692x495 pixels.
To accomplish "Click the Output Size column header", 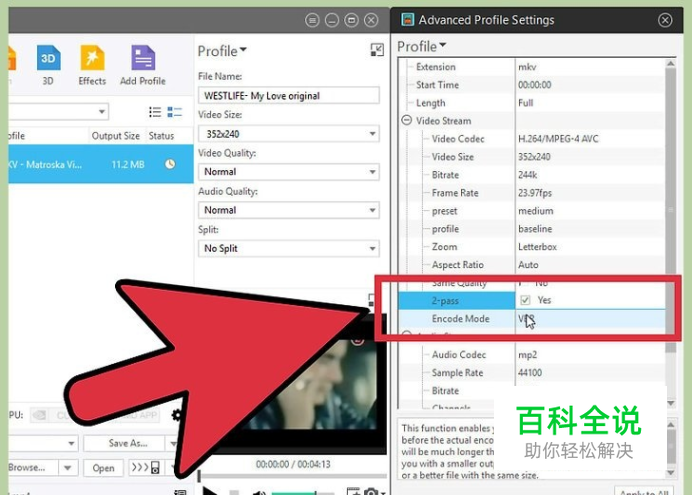I will click(x=116, y=136).
